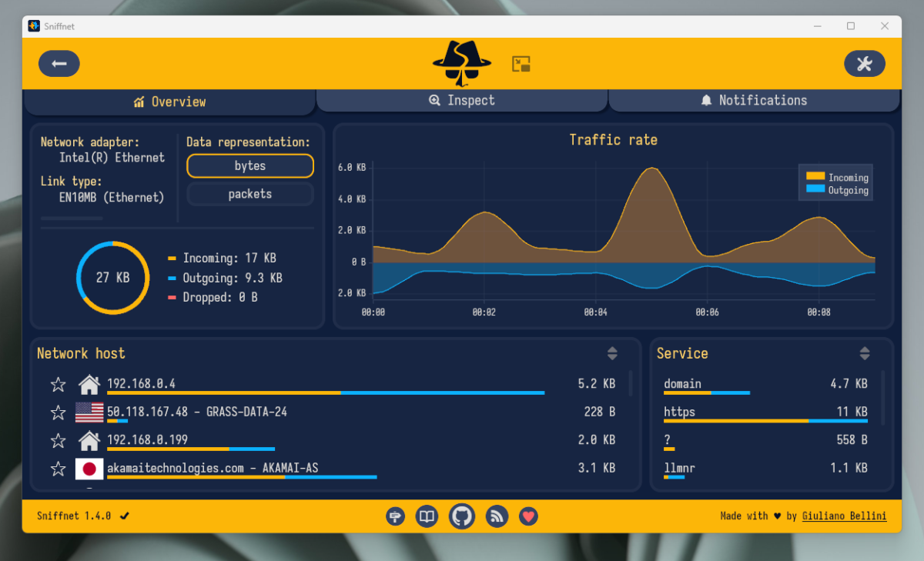
Task: Select the llmnr service row
Action: [766, 469]
